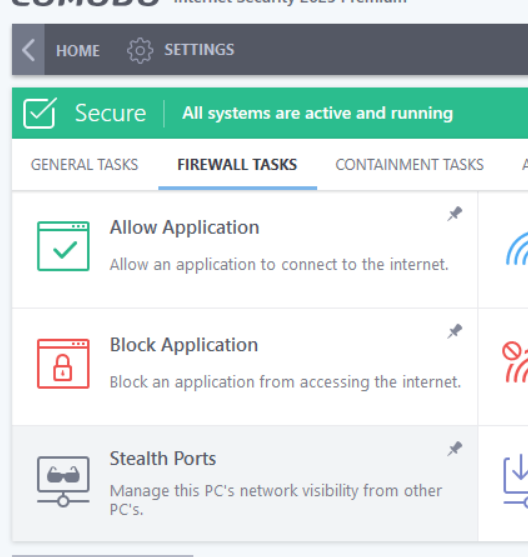528x557 pixels.
Task: Click the blue network waves icon
Action: [x=517, y=248]
